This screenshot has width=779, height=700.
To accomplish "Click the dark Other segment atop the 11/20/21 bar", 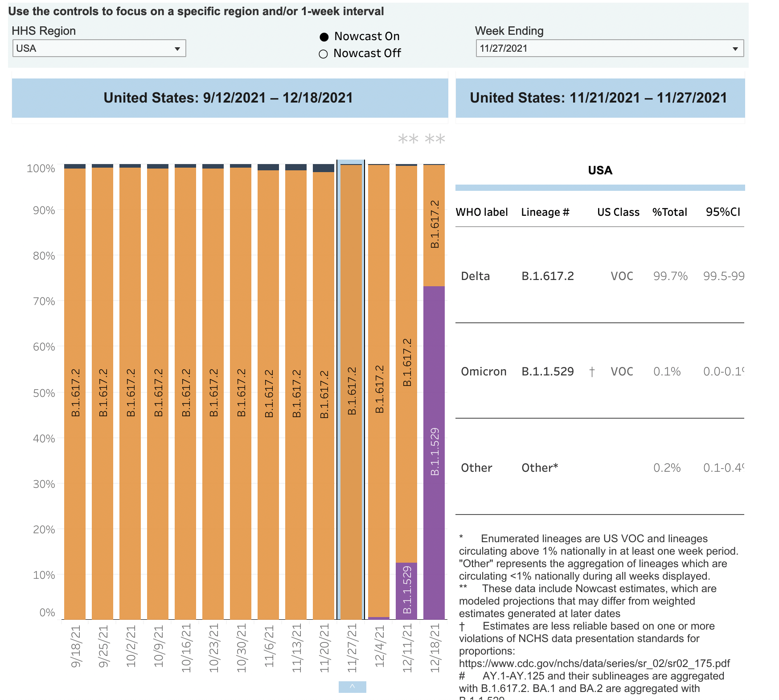I will 324,168.
